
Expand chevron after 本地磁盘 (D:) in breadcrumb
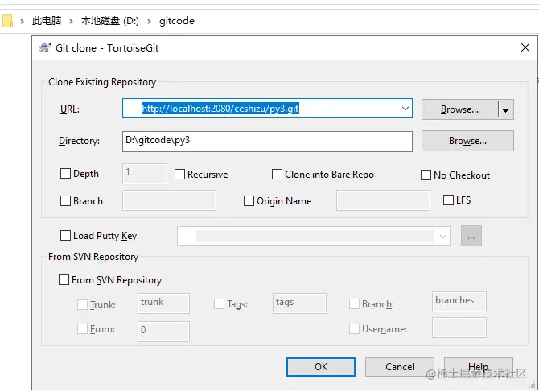149,21
